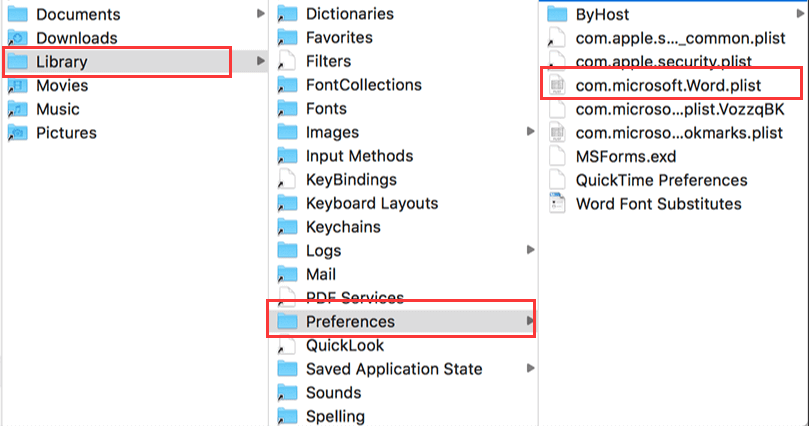The height and width of the screenshot is (426, 809).
Task: Click the Pictures folder icon
Action: [x=18, y=133]
